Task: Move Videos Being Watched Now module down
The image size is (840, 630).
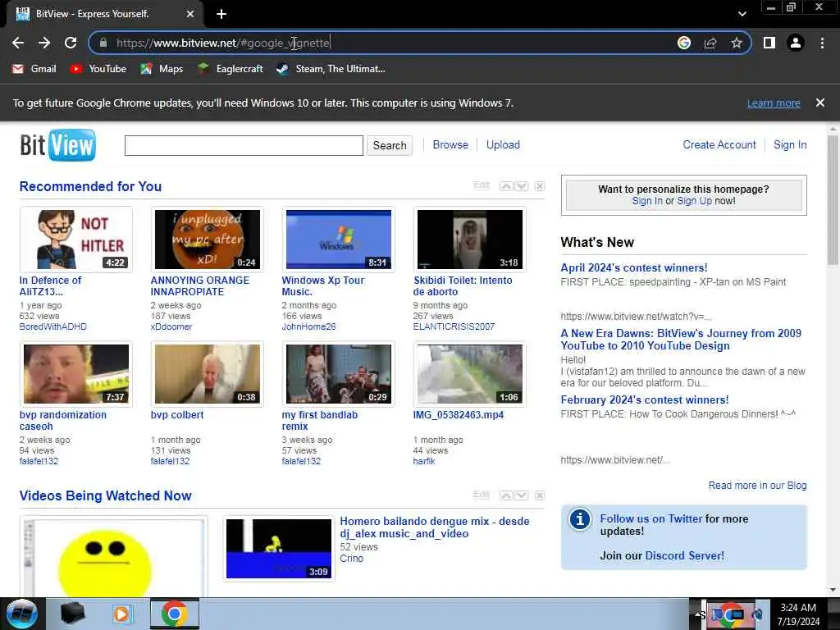Action: point(522,495)
